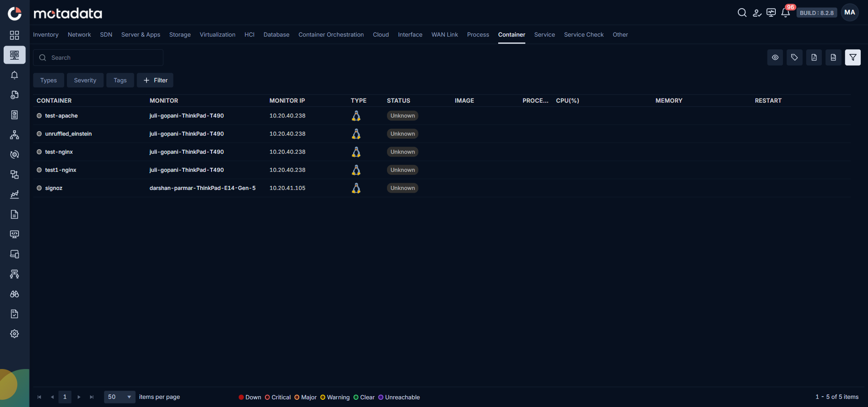868x407 pixels.
Task: Toggle the Clear severity legend
Action: [364, 398]
